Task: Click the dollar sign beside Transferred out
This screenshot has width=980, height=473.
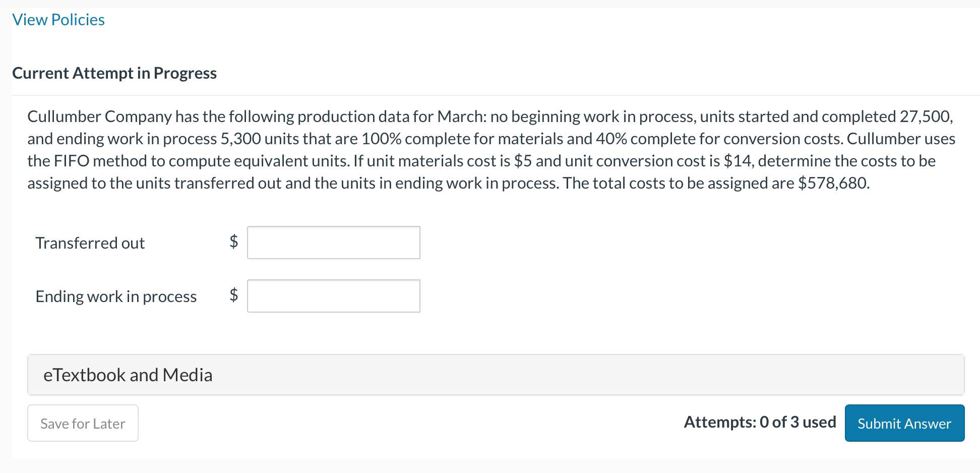Action: [233, 242]
